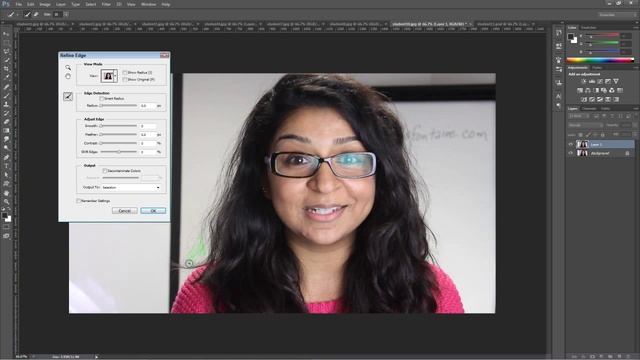
Task: Open the brush Size dropdown in options bar
Action: tap(66, 14)
